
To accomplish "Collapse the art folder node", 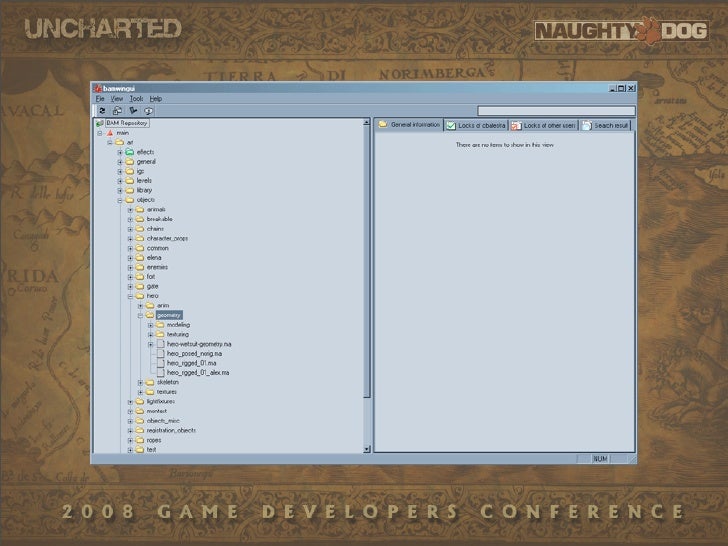I will pyautogui.click(x=110, y=143).
